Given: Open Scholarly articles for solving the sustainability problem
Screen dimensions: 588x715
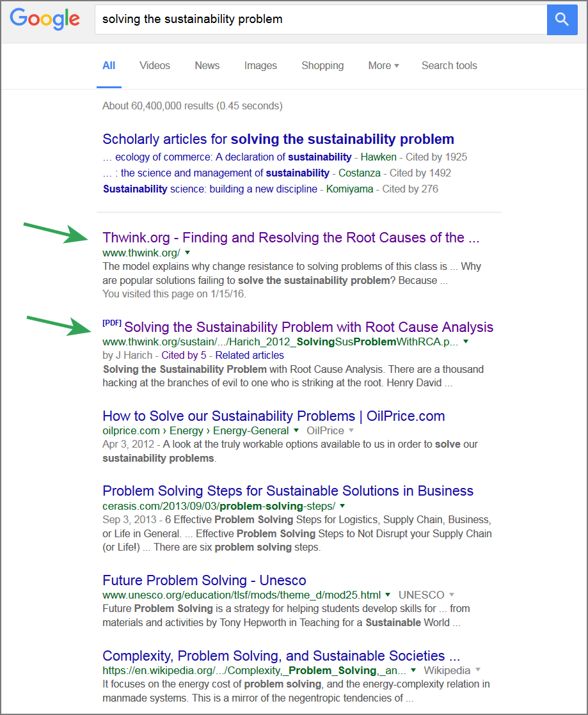Looking at the screenshot, I should pos(278,139).
